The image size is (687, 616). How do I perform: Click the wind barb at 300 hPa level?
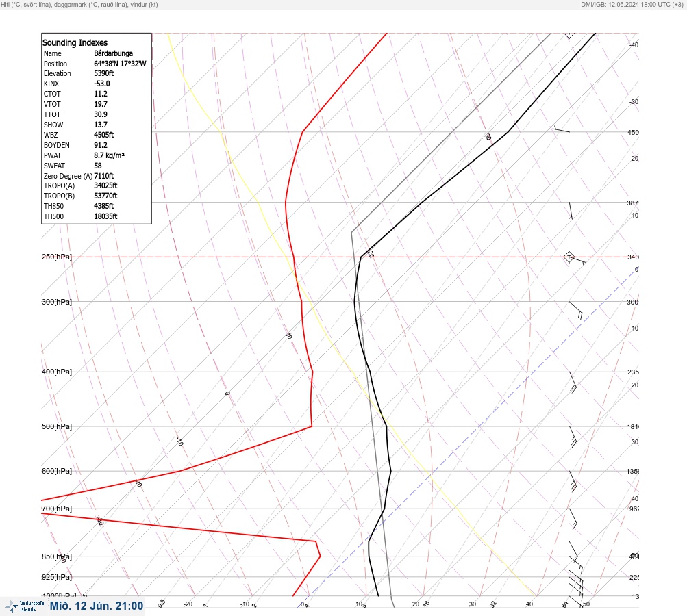point(576,310)
